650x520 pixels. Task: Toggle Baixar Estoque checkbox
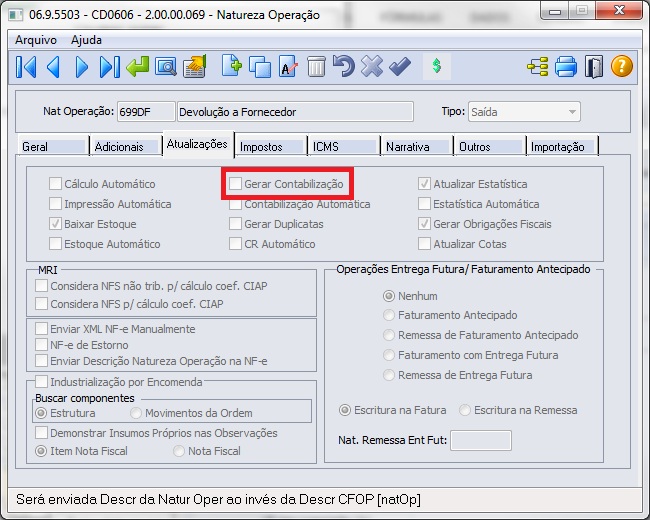pos(55,224)
